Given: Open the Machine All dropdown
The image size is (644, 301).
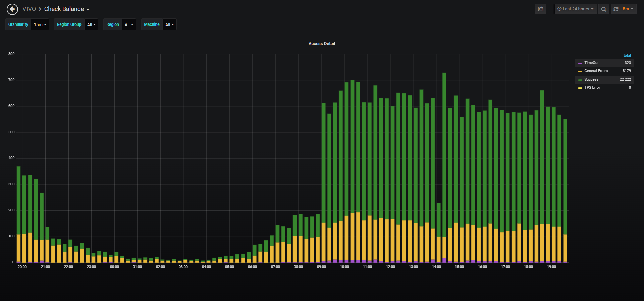Looking at the screenshot, I should [169, 24].
